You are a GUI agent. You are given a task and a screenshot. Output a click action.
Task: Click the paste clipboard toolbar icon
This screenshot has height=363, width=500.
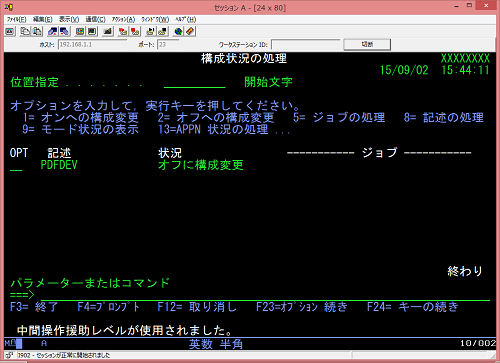point(37,32)
